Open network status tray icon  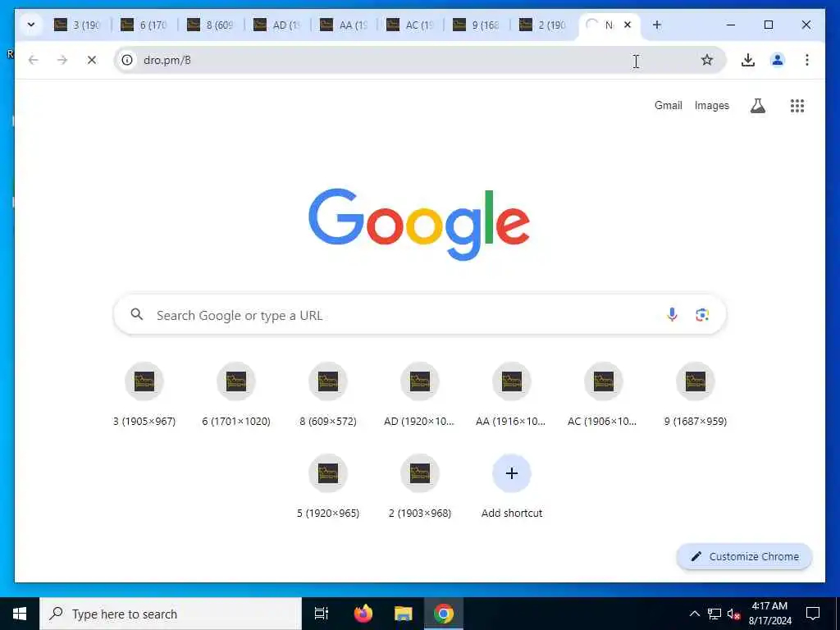[714, 614]
